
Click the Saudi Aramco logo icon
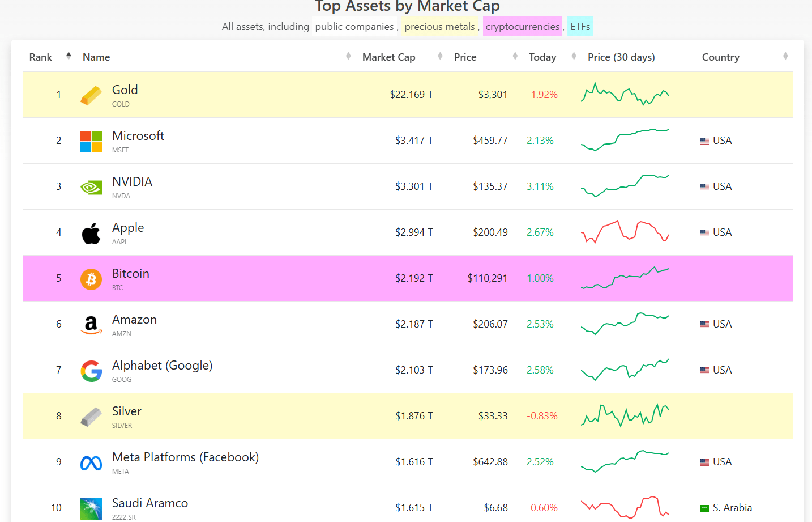click(x=91, y=508)
